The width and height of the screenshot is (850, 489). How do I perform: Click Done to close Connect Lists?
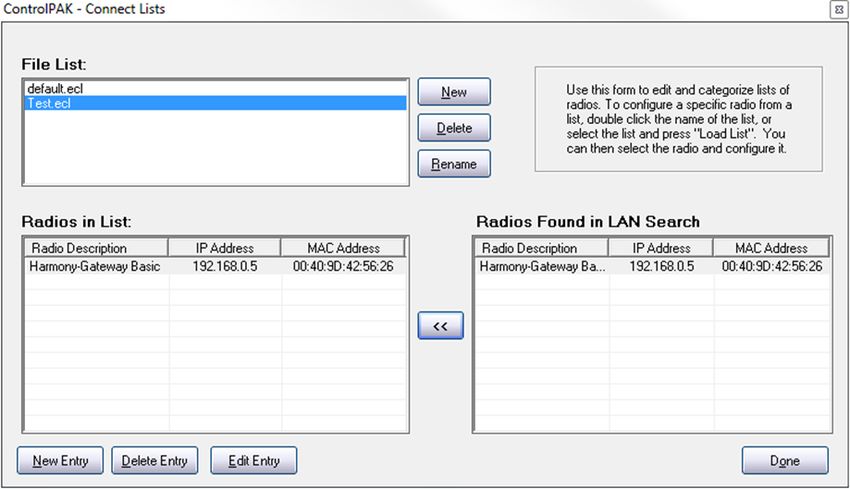[784, 461]
